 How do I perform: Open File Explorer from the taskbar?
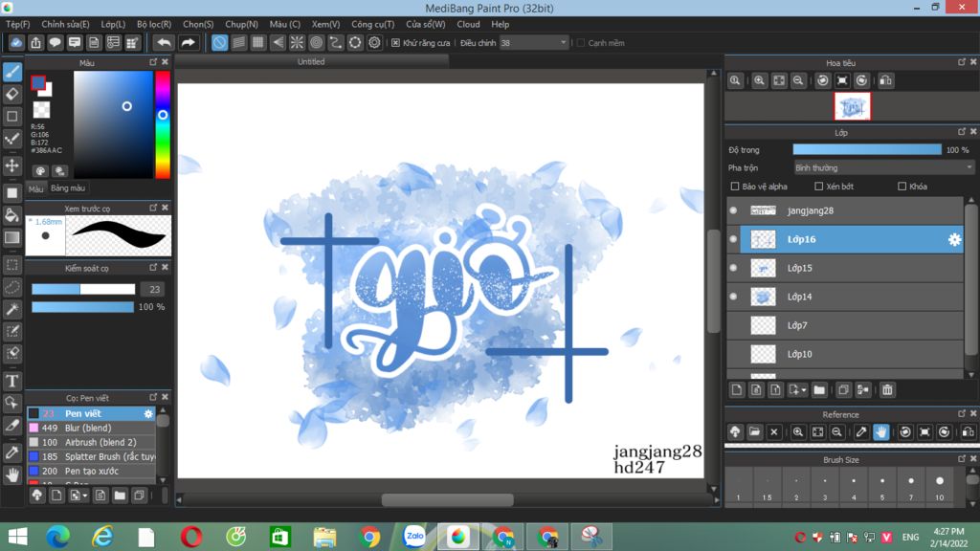[x=324, y=537]
